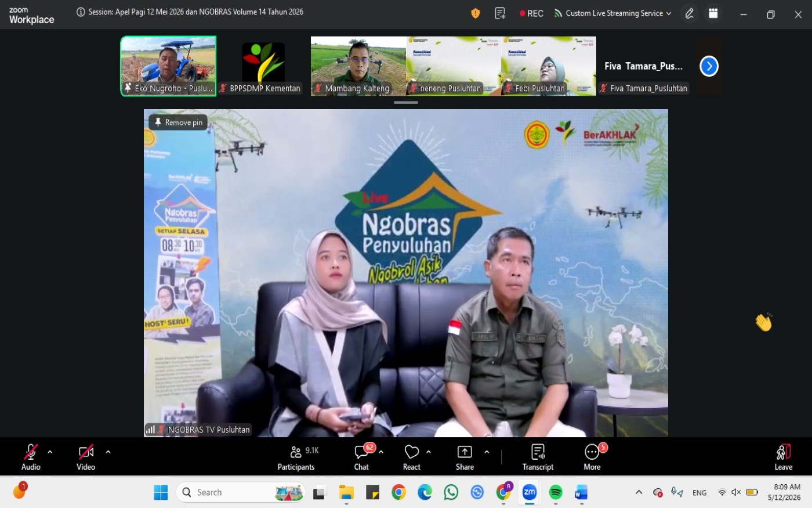This screenshot has width=812, height=508.
Task: Click the NGOBRAS TV Pusluhtan name label
Action: pyautogui.click(x=209, y=430)
